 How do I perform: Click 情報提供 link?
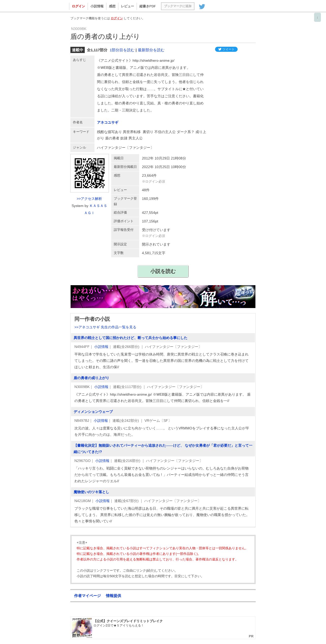113,595
